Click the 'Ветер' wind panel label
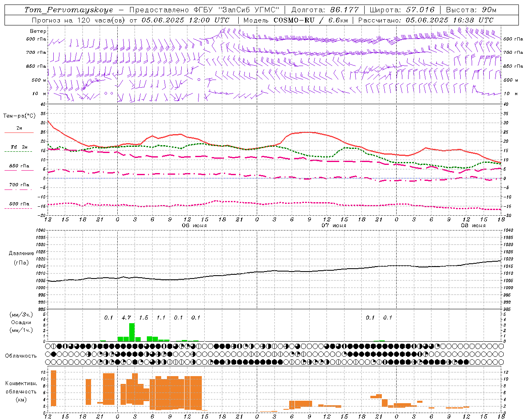 coord(38,31)
